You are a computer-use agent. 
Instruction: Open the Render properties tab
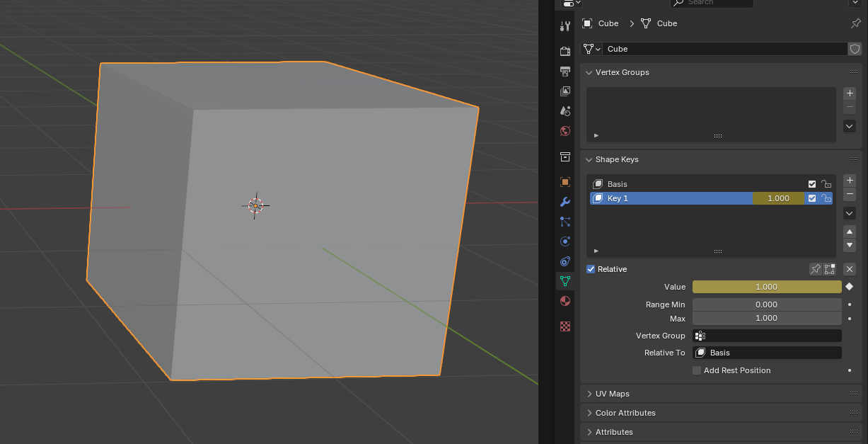(x=565, y=51)
